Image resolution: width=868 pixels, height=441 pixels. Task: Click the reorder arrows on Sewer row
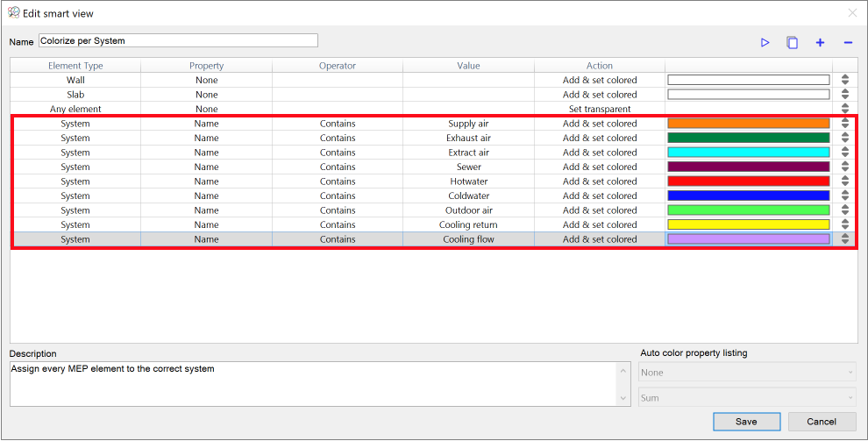pos(844,167)
